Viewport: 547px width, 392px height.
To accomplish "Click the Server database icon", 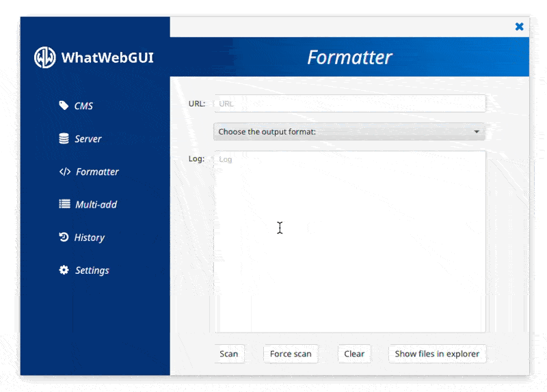I will [64, 139].
